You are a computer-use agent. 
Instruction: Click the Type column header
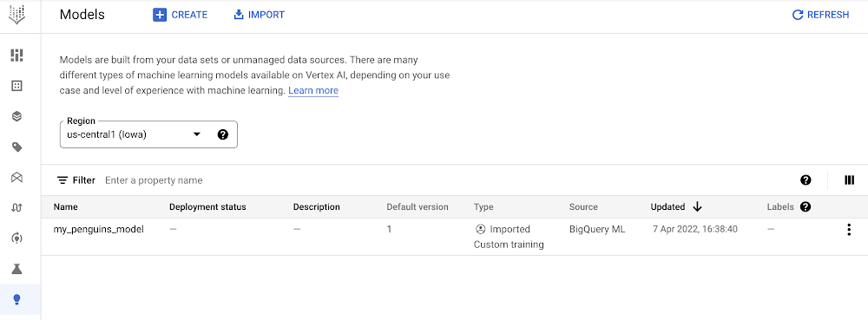coord(483,206)
